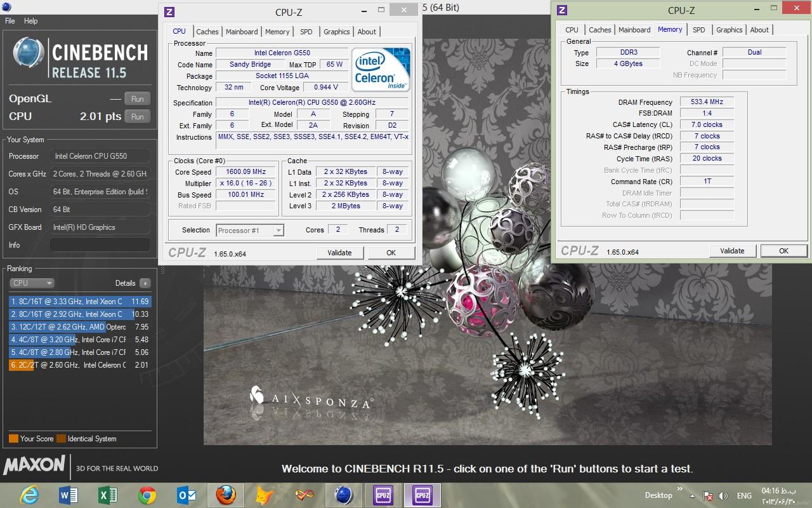Viewport: 812px width, 508px height.
Task: Open Caches tab in the memory CPU-Z window
Action: point(599,30)
